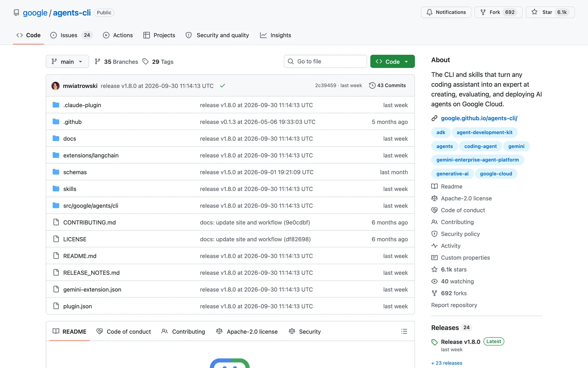Select the Security and quality tab
The width and height of the screenshot is (588, 368).
(217, 35)
